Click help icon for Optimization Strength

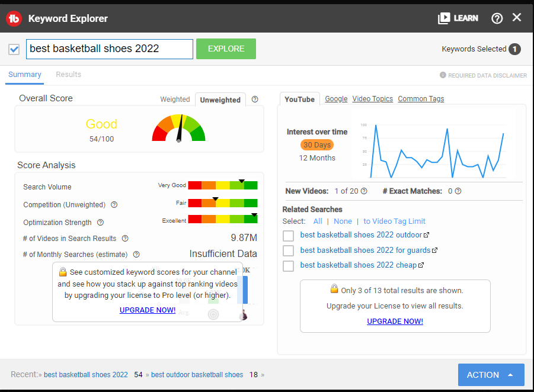(x=100, y=222)
